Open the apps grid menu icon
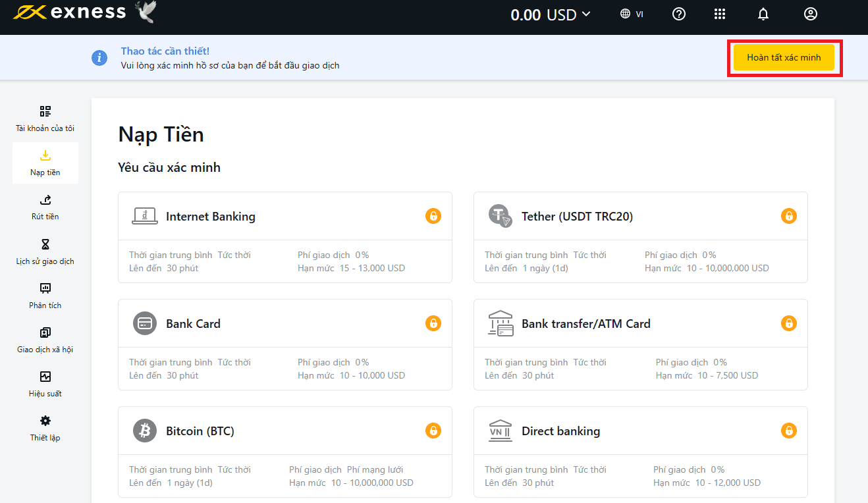The image size is (868, 503). 720,14
